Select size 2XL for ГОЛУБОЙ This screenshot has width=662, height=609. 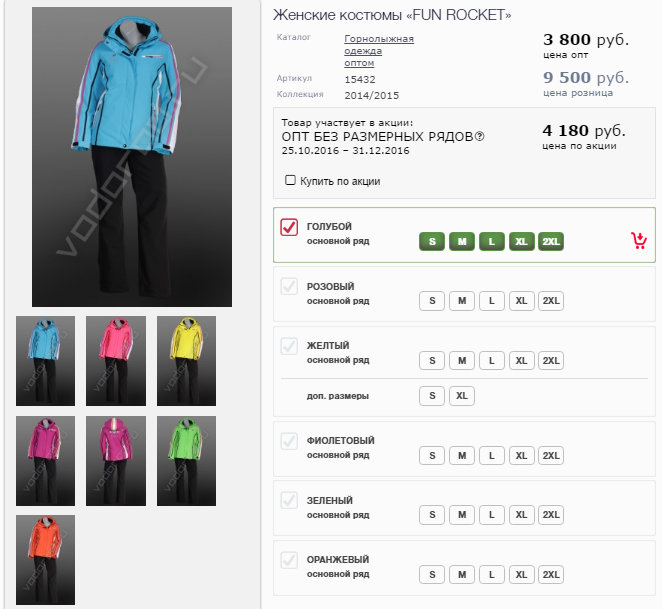(x=550, y=242)
